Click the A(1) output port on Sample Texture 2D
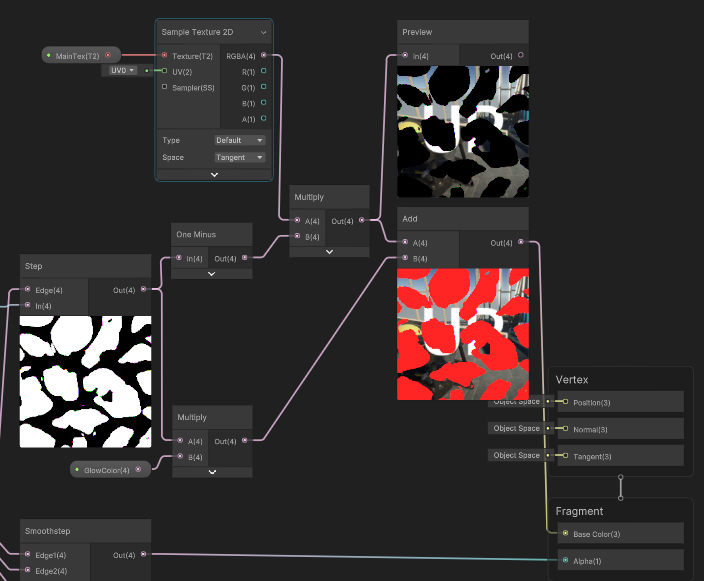 click(x=263, y=118)
